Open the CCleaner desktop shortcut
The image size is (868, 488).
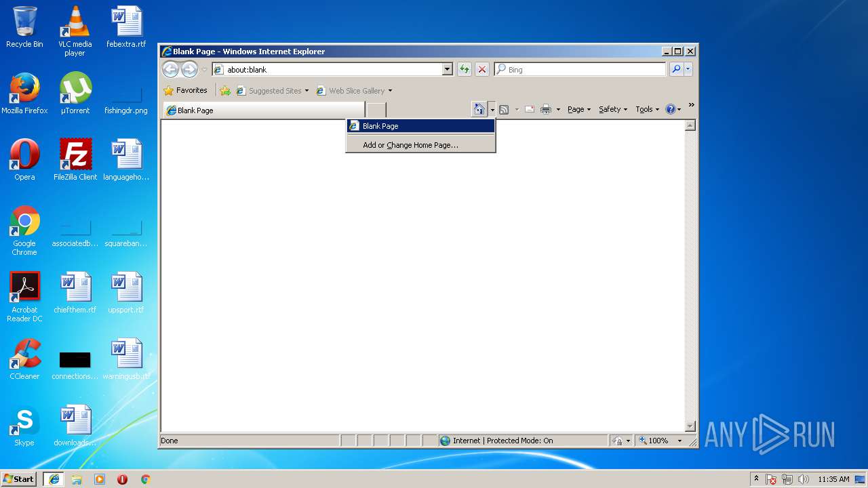tap(24, 359)
